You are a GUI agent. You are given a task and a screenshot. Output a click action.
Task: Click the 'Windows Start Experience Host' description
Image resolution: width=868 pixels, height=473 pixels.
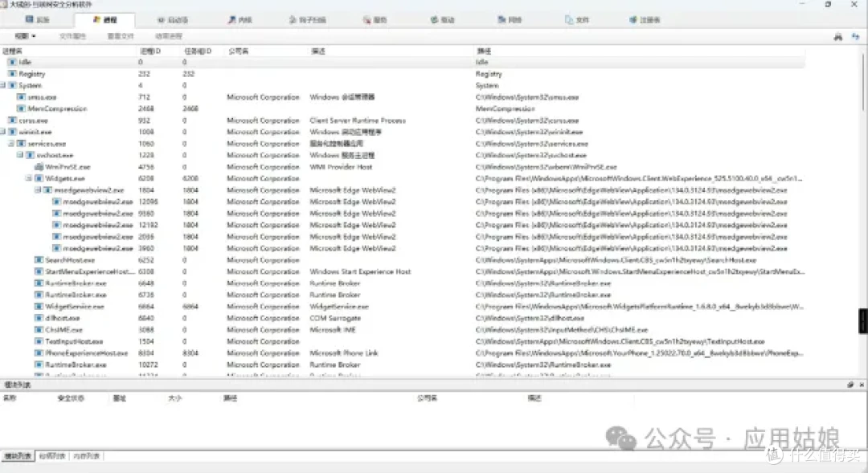[x=360, y=271]
